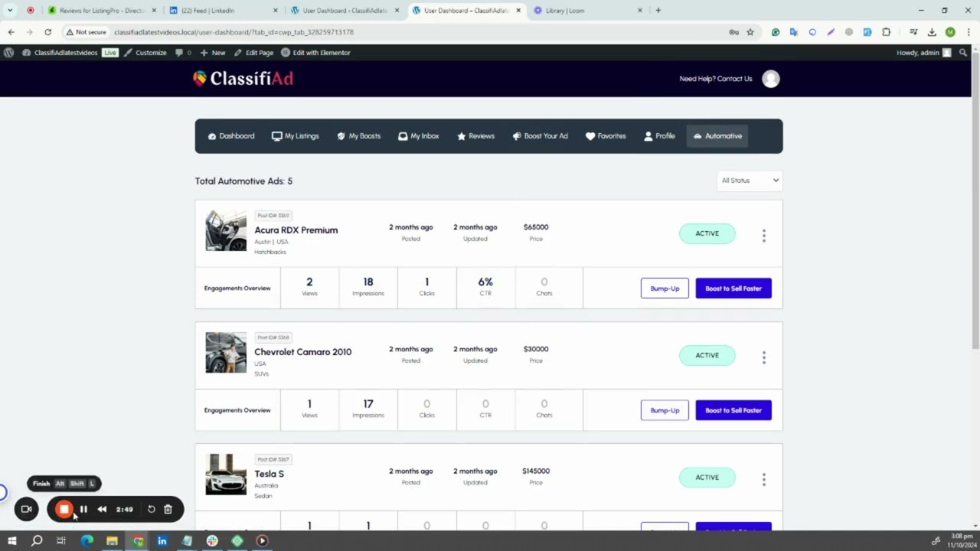Open the Dashboard tab in the dashboard nav

click(231, 136)
